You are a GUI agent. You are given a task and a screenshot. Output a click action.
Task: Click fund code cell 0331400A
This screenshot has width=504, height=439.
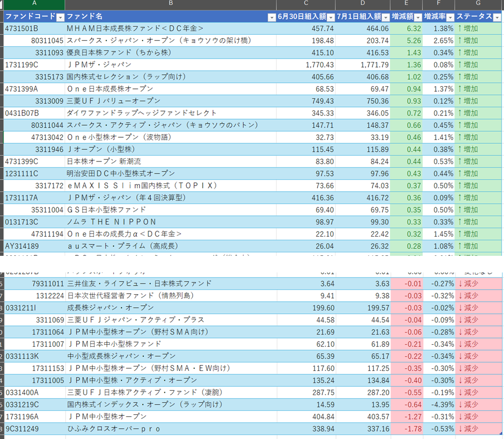[x=35, y=393]
